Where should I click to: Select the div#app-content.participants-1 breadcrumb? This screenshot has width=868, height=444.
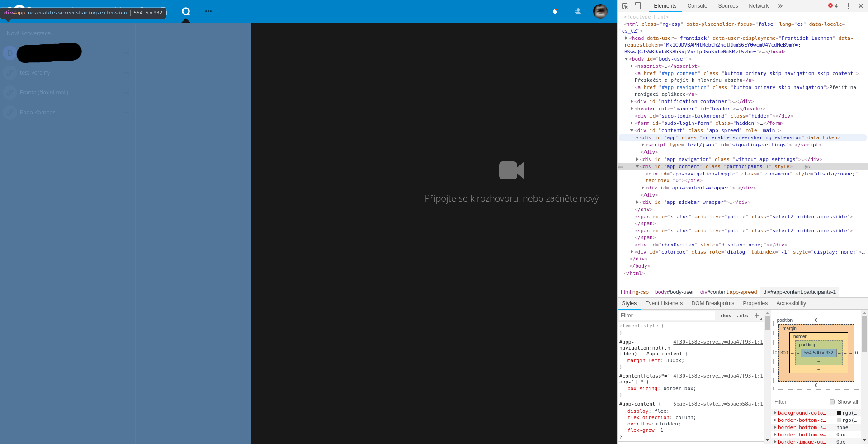tap(799, 292)
